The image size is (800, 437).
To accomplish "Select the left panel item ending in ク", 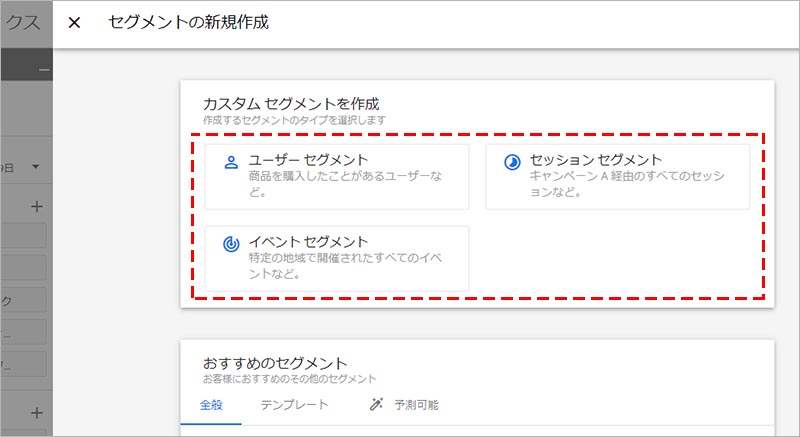I will coord(24,300).
